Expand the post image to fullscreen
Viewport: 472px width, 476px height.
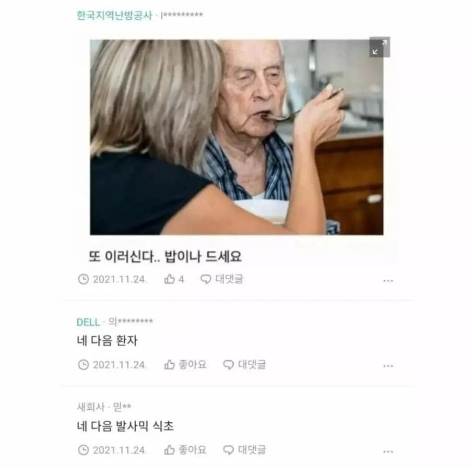click(x=380, y=47)
